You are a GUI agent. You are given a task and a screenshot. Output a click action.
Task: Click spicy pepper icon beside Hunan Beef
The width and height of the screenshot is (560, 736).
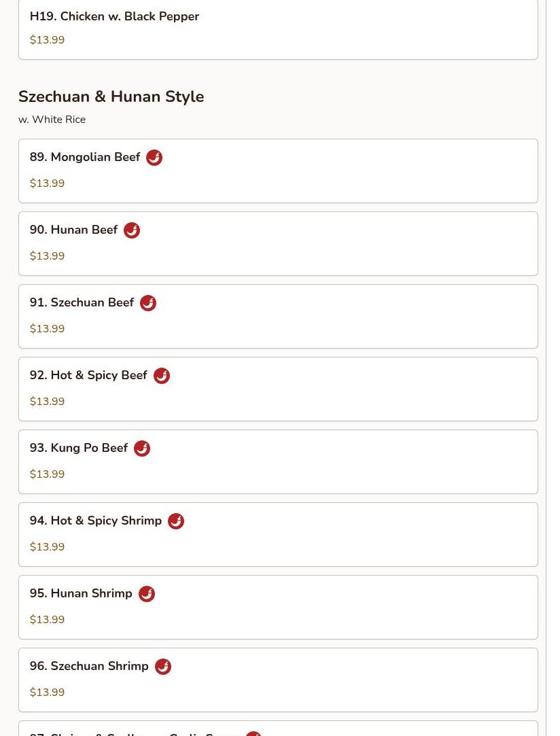point(132,230)
